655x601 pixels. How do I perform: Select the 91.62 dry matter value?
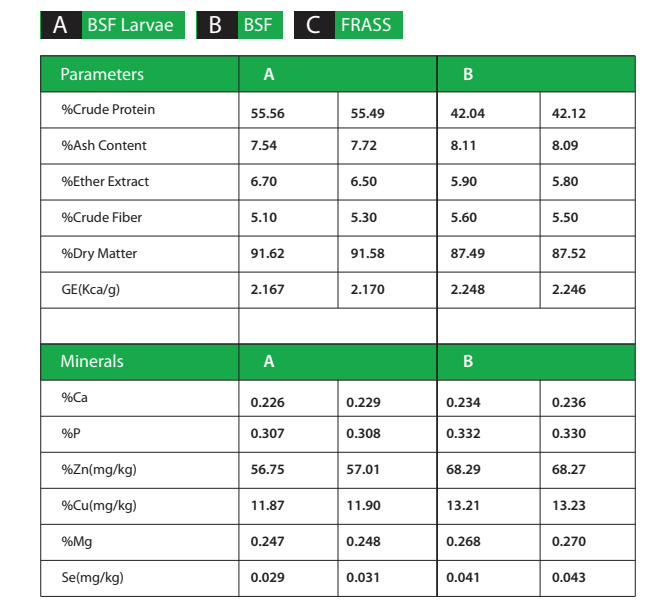point(268,254)
